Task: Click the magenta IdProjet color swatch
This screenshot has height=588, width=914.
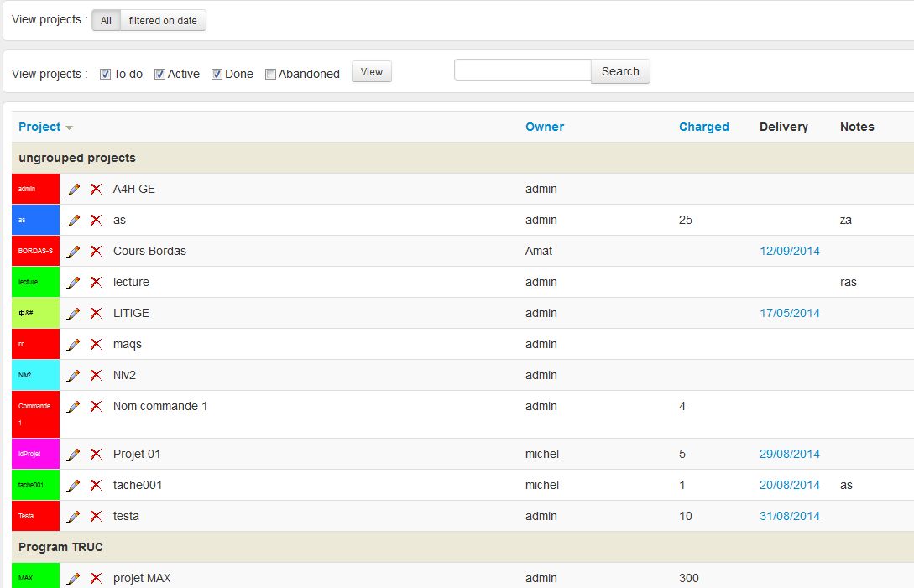Action: pyautogui.click(x=35, y=454)
